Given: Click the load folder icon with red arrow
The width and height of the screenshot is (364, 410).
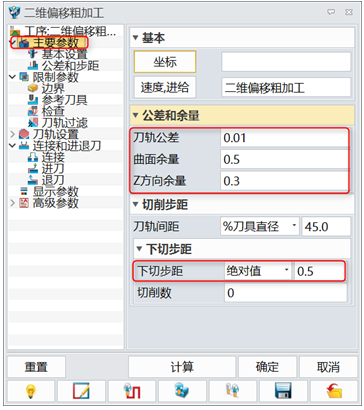Looking at the screenshot, I should [334, 390].
